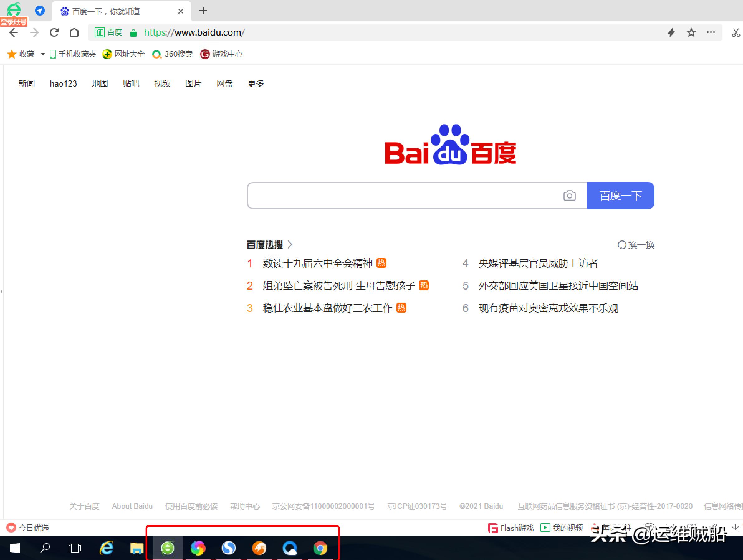This screenshot has height=560, width=743.
Task: Open the 更多 menu in Baidu navigation
Action: pyautogui.click(x=255, y=83)
